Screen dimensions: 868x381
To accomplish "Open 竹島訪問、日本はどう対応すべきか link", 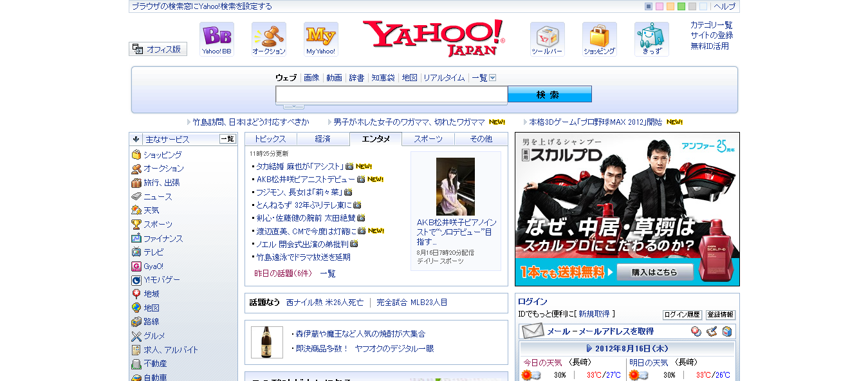I will [x=251, y=122].
